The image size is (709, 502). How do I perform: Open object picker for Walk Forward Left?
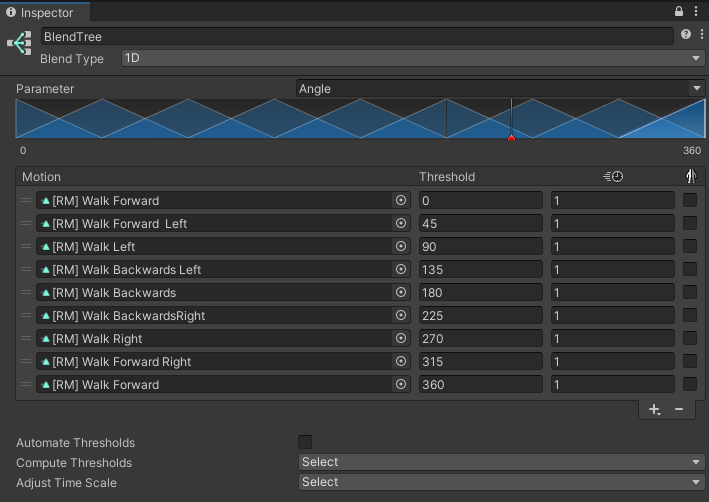401,223
